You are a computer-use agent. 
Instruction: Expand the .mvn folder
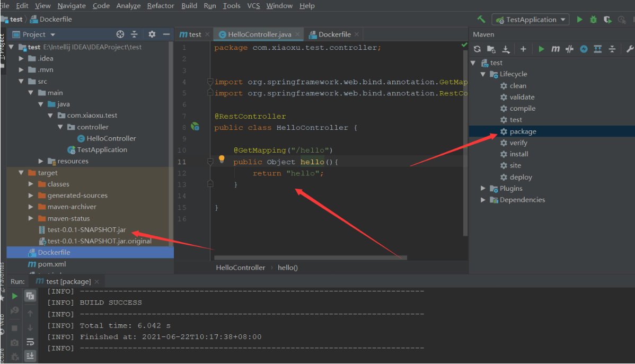pos(21,69)
